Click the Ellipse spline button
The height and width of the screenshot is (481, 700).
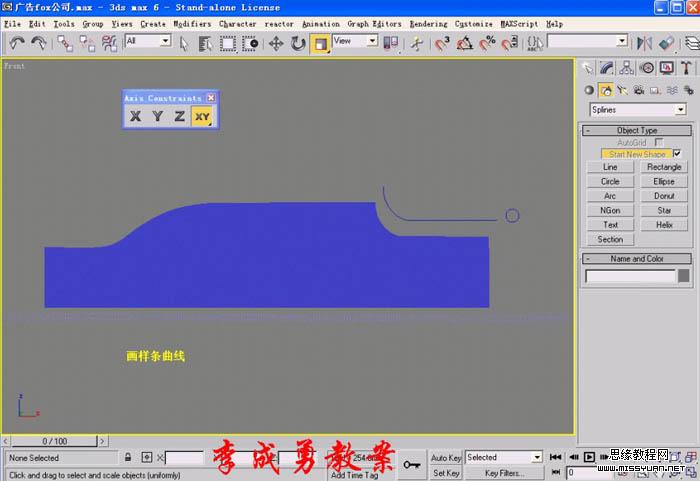click(664, 181)
